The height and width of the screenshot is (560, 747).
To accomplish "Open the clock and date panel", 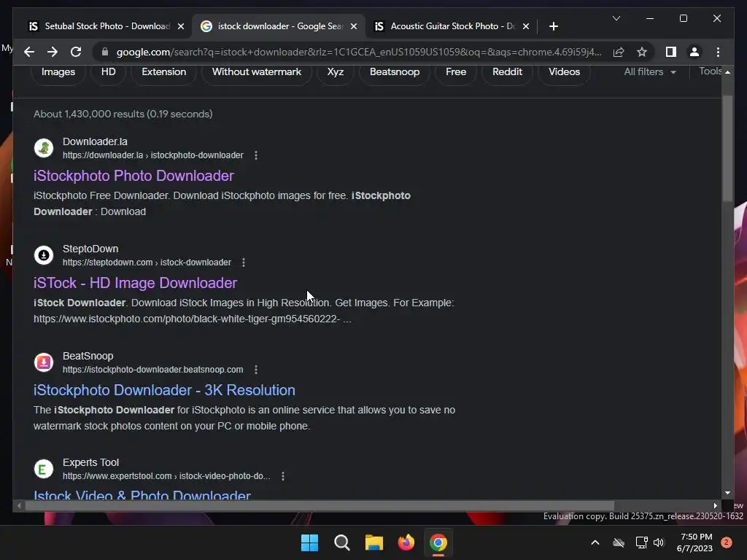I will [x=694, y=542].
